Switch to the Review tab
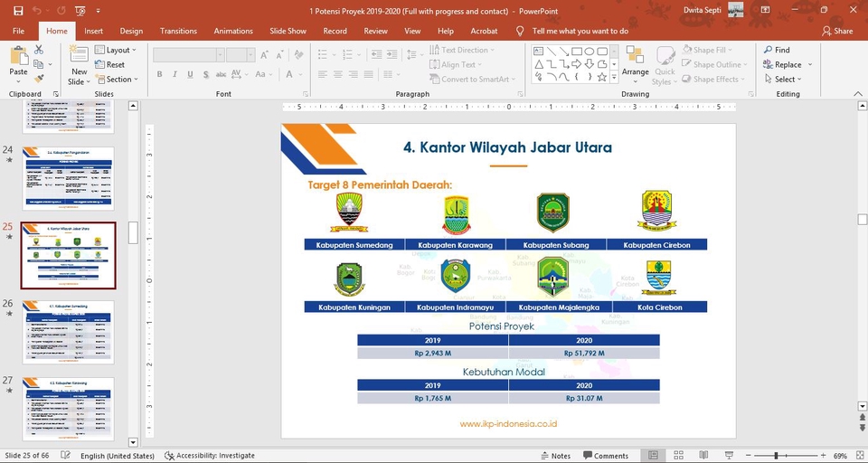This screenshot has height=463, width=868. [x=375, y=31]
